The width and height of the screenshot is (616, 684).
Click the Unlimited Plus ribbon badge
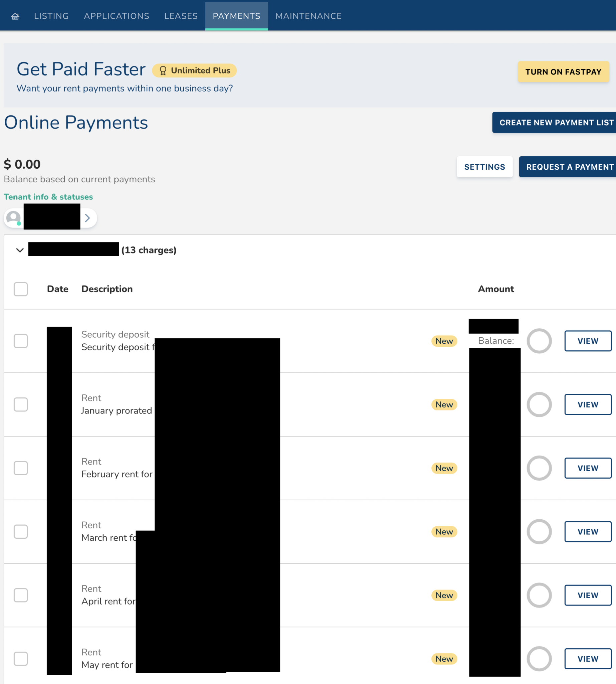click(x=194, y=70)
